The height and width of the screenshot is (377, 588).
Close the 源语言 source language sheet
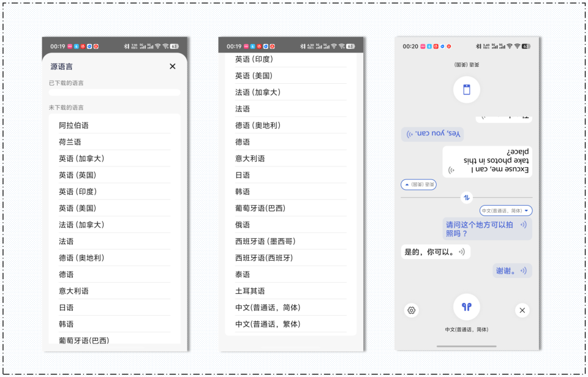click(x=173, y=66)
